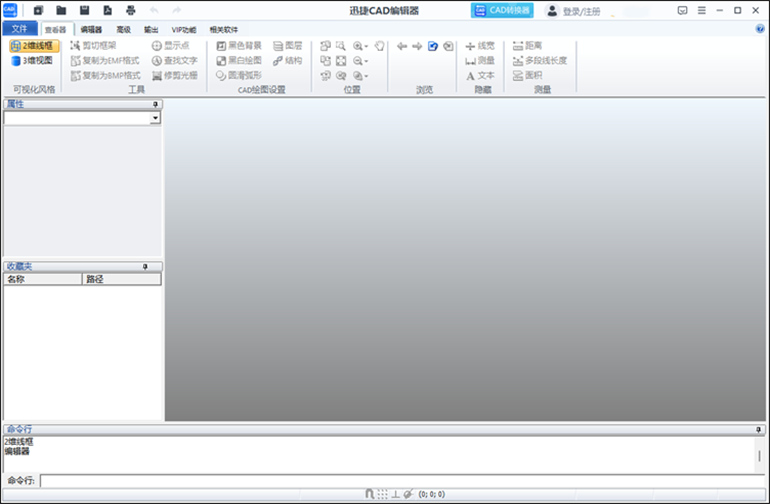The image size is (770, 504).
Task: Toggle 显示点 show points
Action: [x=170, y=46]
